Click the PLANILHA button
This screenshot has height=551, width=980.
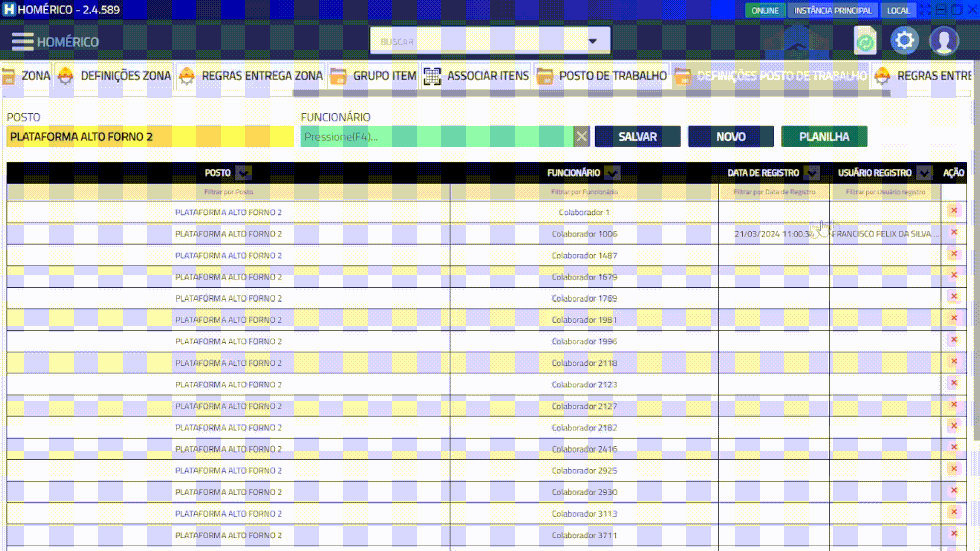point(824,137)
